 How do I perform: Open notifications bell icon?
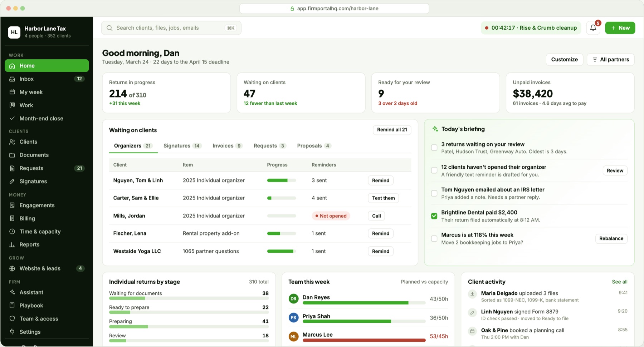[593, 28]
